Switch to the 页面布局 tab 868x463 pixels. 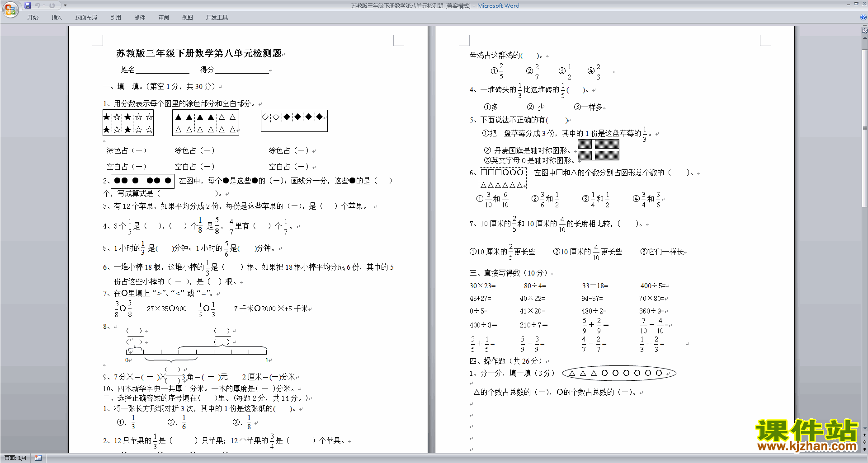86,18
